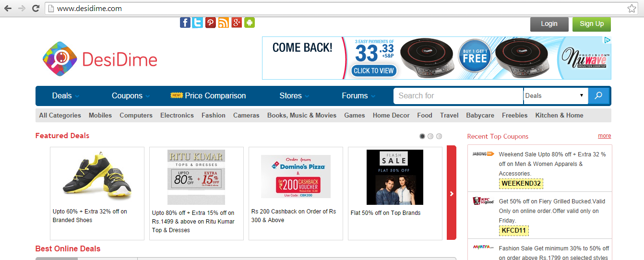Open the Deals search category dropdown
Image resolution: width=644 pixels, height=260 pixels.
click(556, 95)
